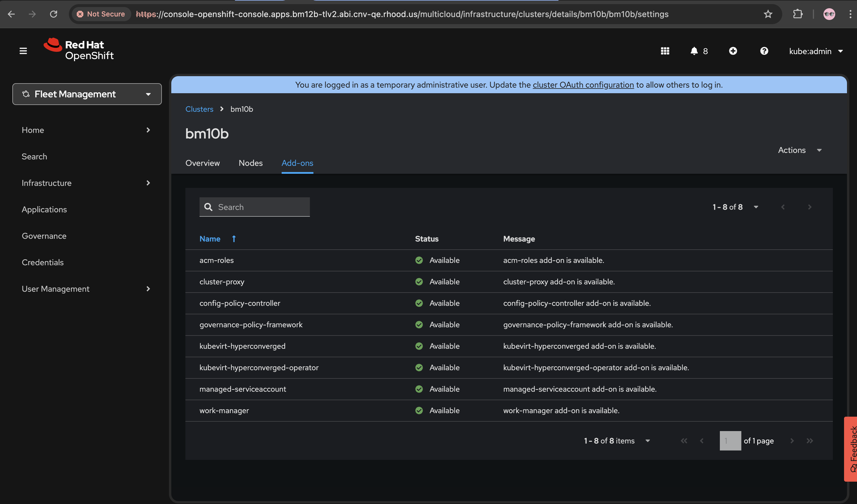Open the top 1 - 8 of 8 pagination dropdown
Screen dimensions: 857x504
[735, 207]
